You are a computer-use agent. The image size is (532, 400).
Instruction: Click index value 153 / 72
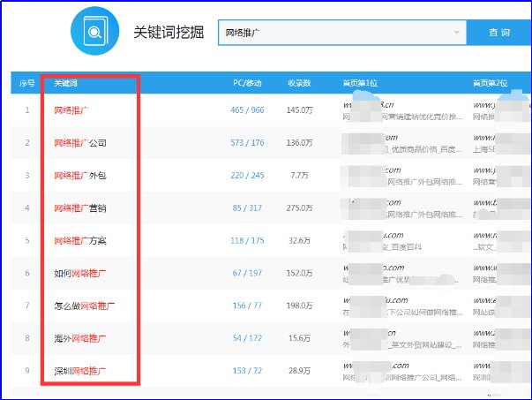coord(247,371)
